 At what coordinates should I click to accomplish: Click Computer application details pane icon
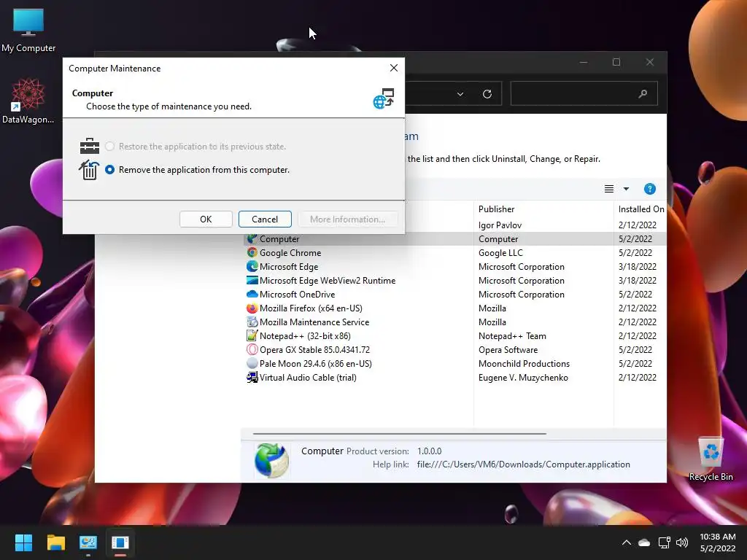click(271, 460)
